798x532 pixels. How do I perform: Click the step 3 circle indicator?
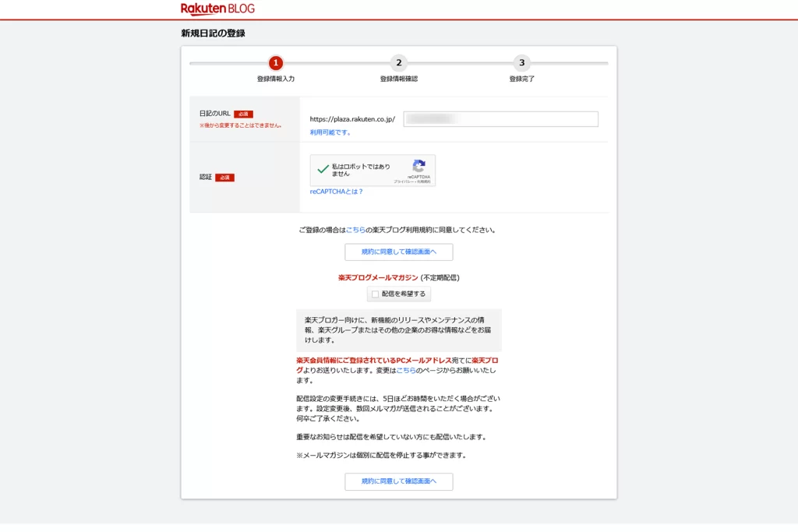click(x=521, y=63)
